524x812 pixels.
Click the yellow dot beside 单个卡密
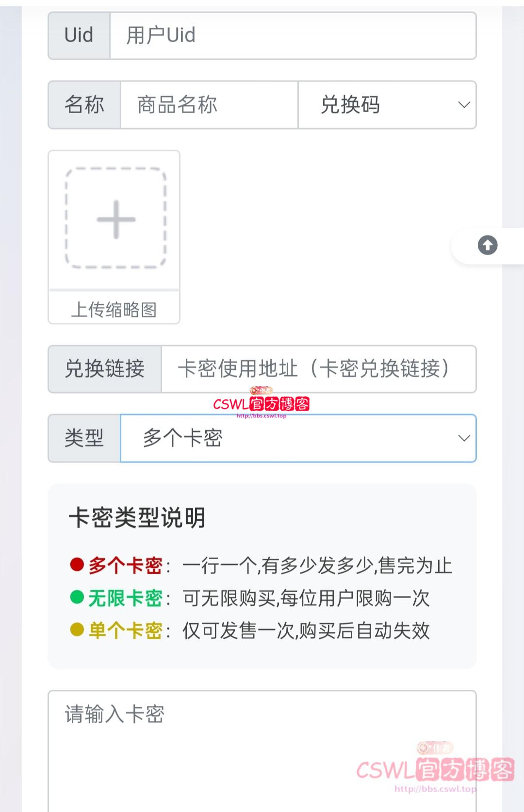click(77, 630)
